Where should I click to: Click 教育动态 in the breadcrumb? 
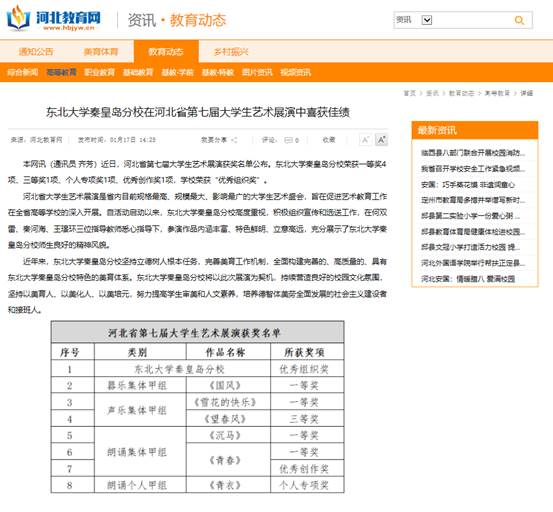pos(461,93)
